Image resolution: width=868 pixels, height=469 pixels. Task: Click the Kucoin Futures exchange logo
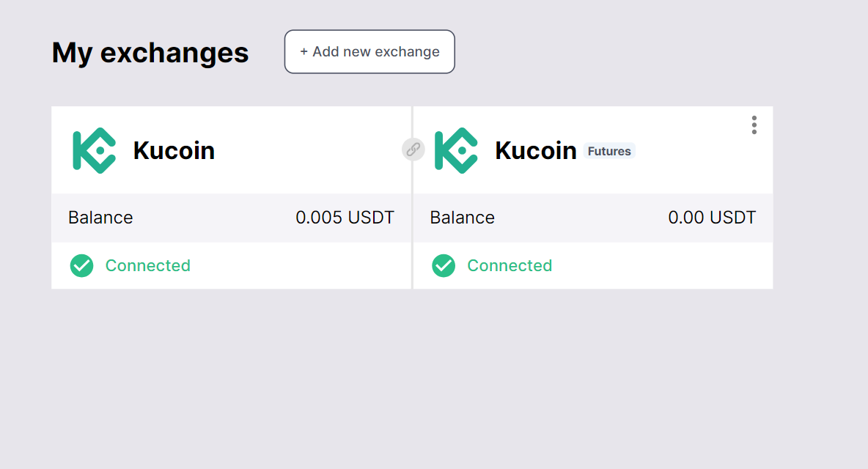coord(456,150)
